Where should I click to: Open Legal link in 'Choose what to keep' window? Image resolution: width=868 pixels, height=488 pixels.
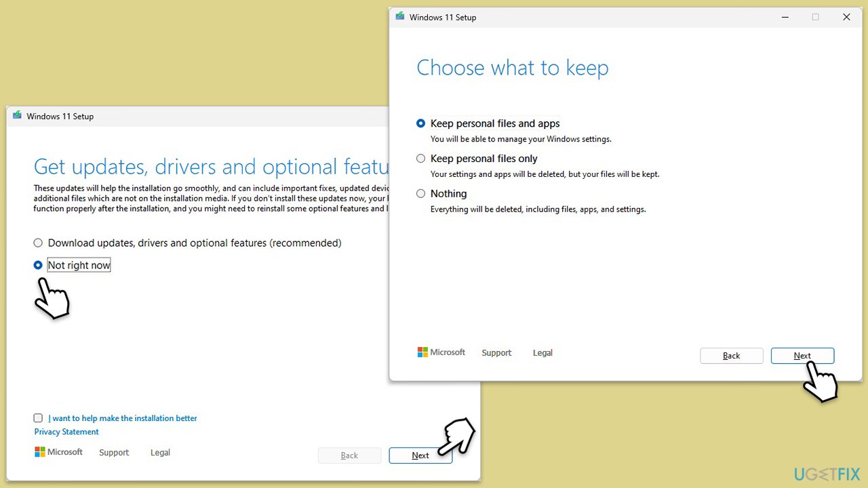[542, 353]
